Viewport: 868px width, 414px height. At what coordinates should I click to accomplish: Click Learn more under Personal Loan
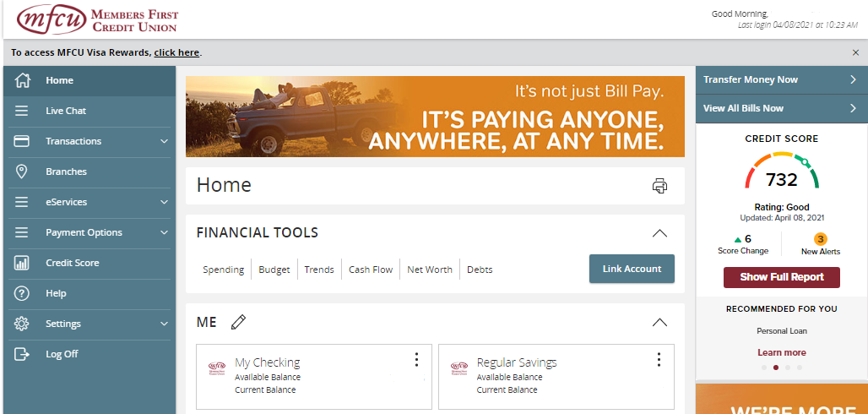click(782, 352)
